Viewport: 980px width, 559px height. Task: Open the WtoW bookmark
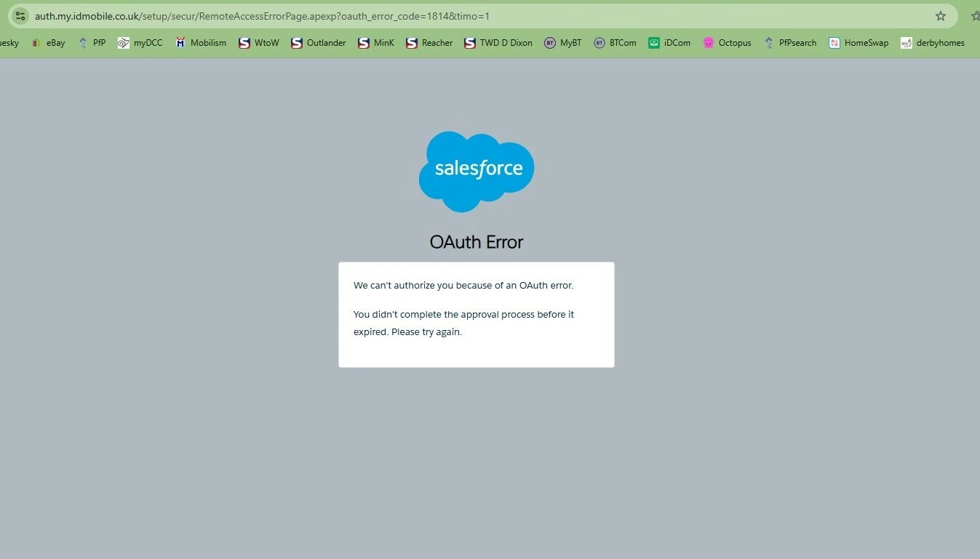pos(259,43)
